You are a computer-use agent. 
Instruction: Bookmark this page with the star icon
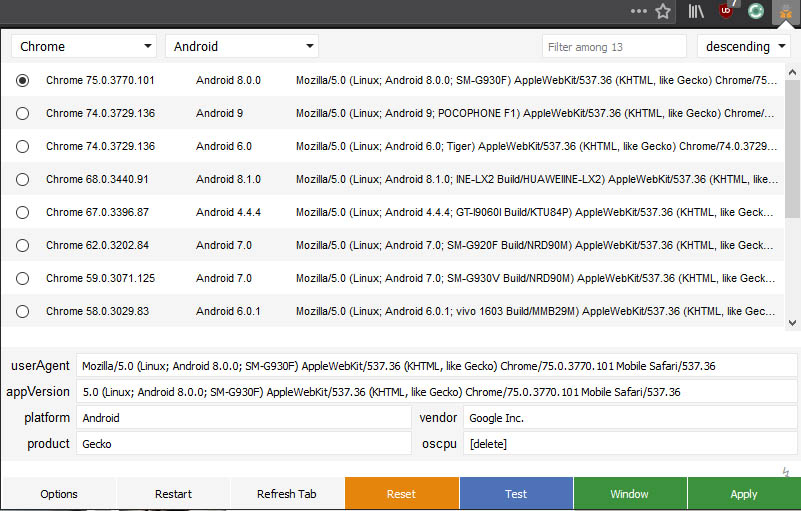coord(663,11)
